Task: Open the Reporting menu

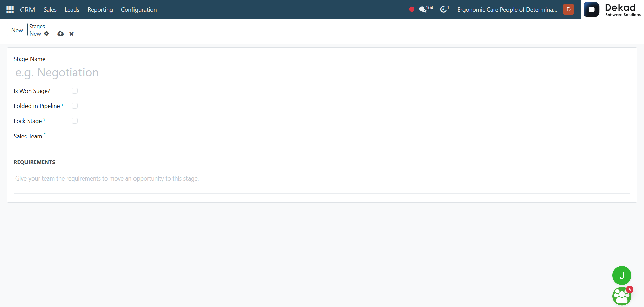Action: [x=100, y=9]
